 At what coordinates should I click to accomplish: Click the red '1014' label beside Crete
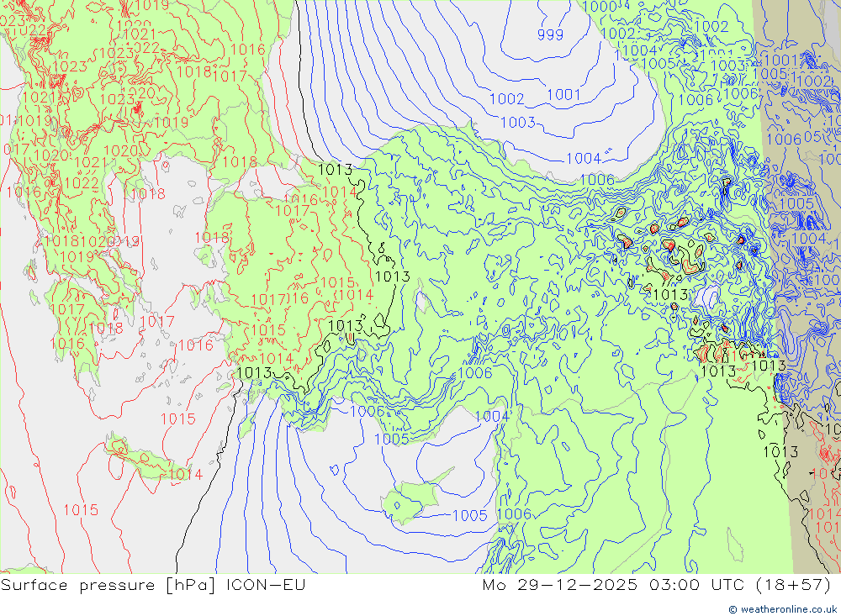click(x=186, y=475)
